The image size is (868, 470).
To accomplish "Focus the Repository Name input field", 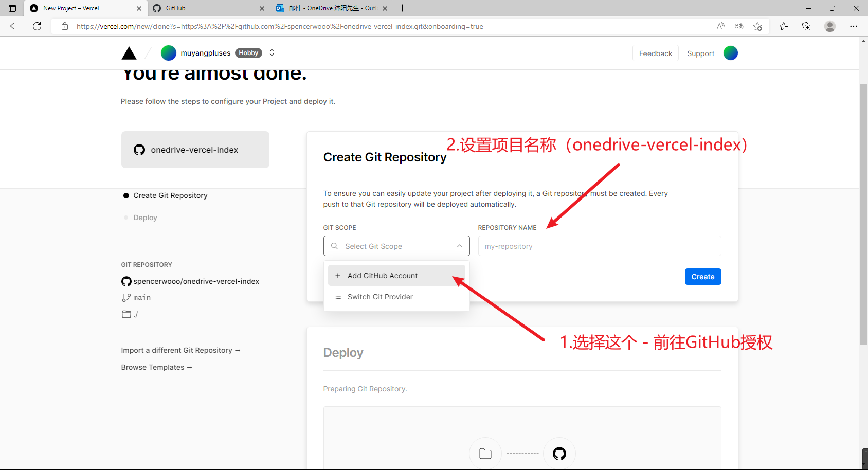I will [599, 246].
